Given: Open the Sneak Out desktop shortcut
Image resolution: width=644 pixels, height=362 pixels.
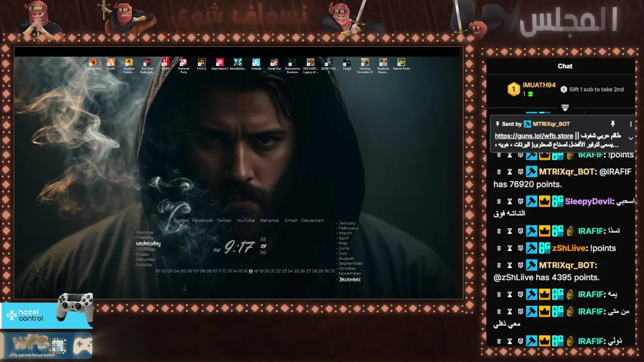Looking at the screenshot, I should tap(274, 64).
